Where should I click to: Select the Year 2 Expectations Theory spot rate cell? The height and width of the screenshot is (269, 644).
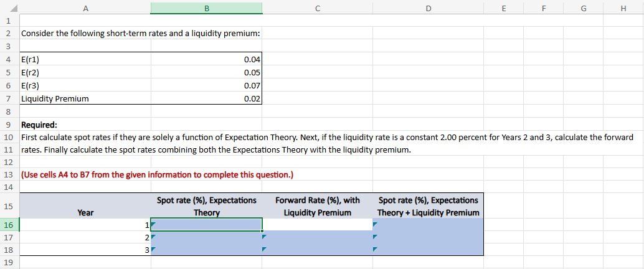(x=206, y=237)
